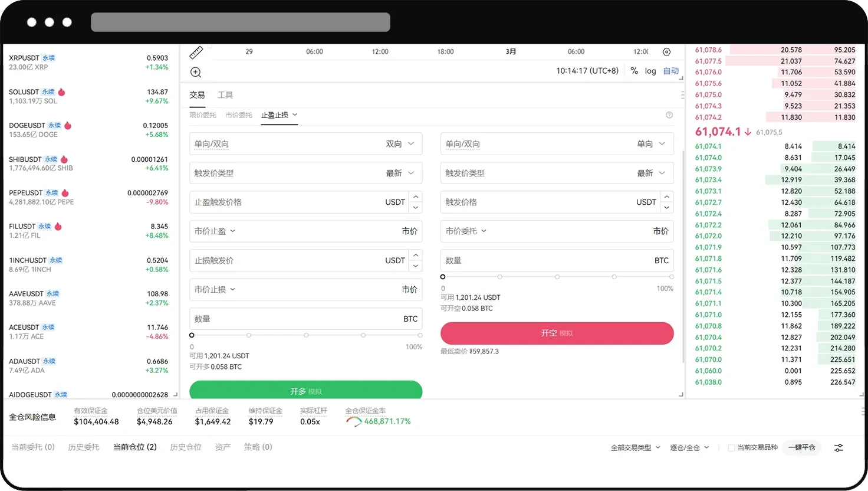Click the flame icon next to FILUSDT

point(58,227)
